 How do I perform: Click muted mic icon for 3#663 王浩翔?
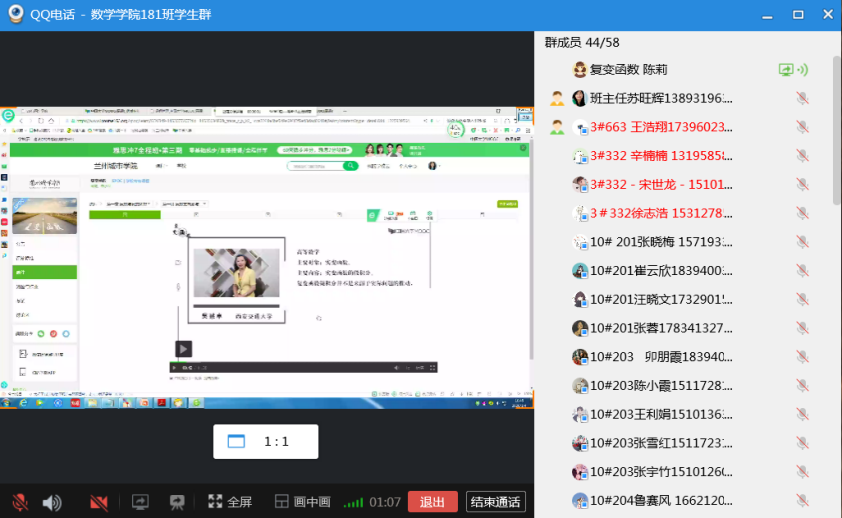pyautogui.click(x=801, y=127)
